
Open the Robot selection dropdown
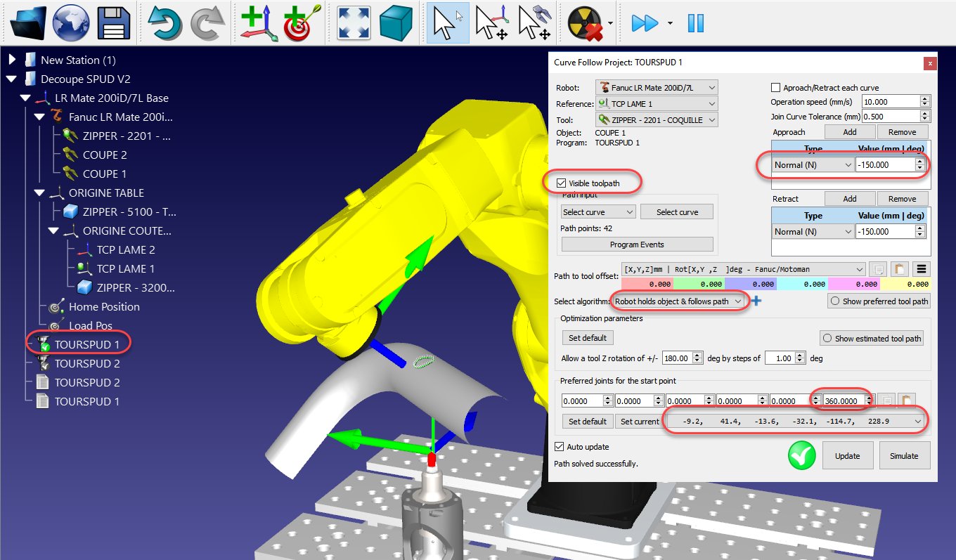coord(657,88)
